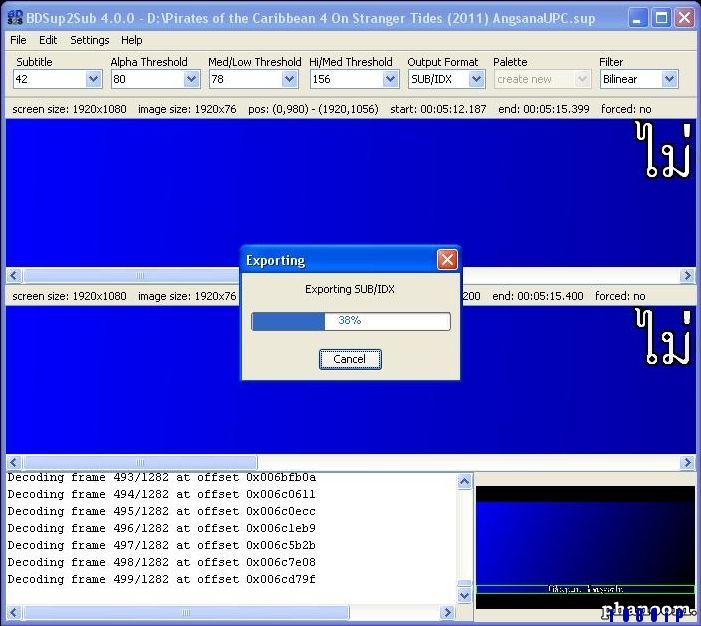This screenshot has height=626, width=701.
Task: Click 'start: 00:05:12.187' in upper info bar
Action: pyautogui.click(x=438, y=109)
